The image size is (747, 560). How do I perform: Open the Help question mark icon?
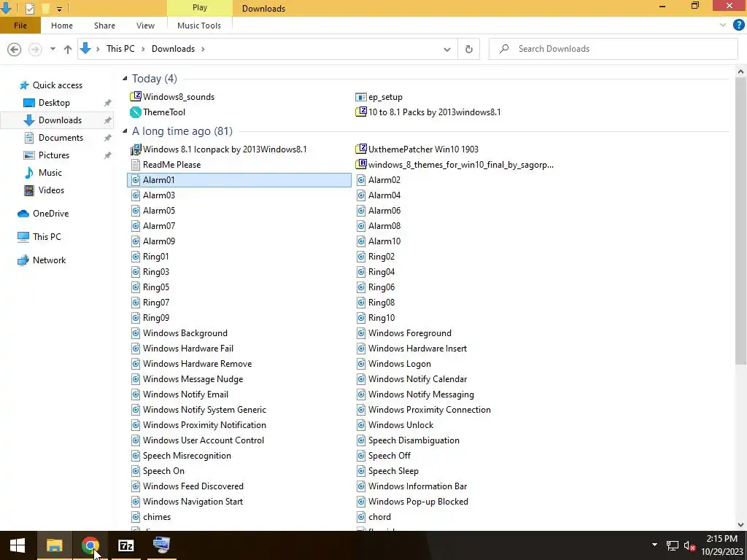[738, 26]
